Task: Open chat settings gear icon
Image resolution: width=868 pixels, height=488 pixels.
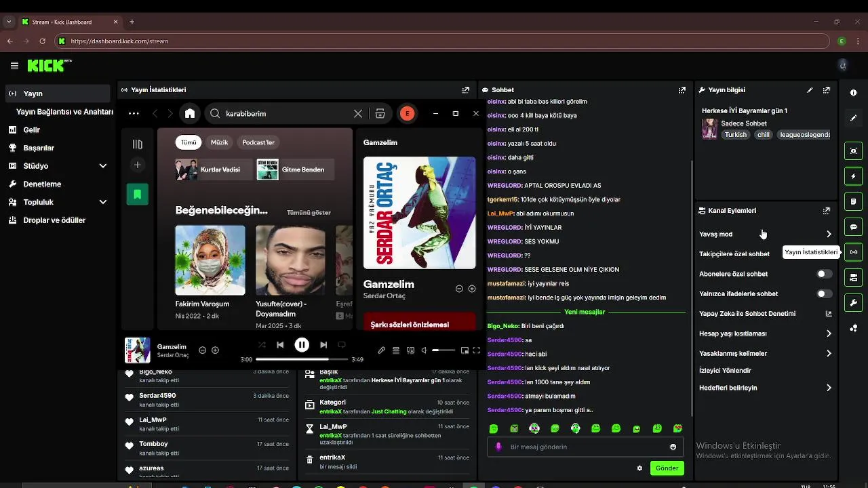Action: (x=639, y=468)
